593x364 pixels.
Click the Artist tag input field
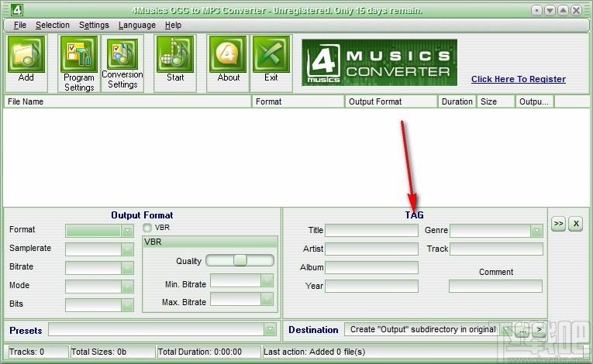pos(371,249)
